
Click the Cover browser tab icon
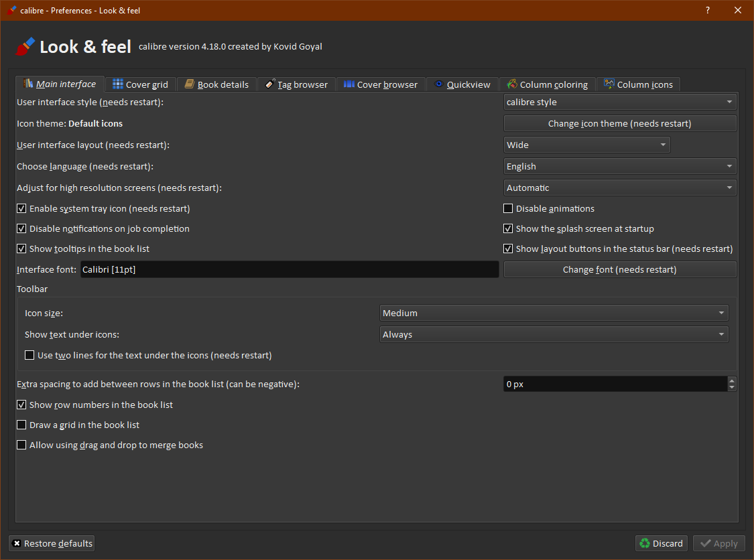(x=349, y=84)
